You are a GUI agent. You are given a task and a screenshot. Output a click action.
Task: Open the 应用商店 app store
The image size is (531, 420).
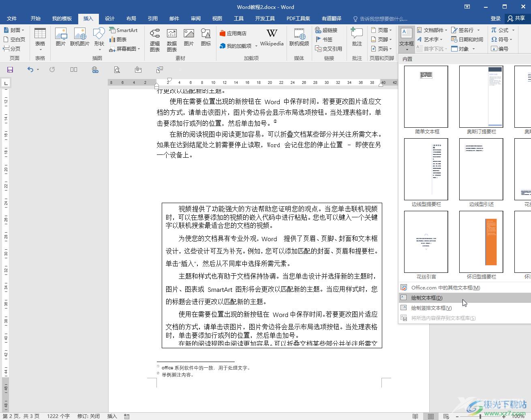click(x=233, y=33)
